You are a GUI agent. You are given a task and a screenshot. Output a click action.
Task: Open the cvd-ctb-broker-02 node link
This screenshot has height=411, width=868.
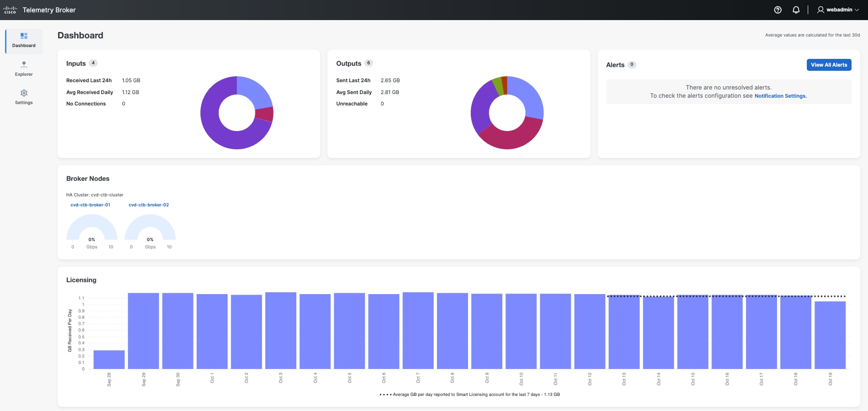pyautogui.click(x=149, y=205)
